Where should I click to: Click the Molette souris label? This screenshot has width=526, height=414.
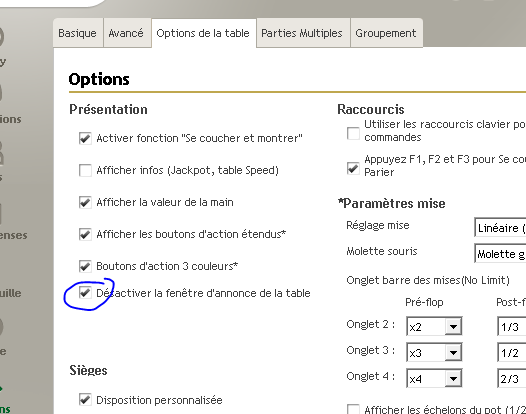pyautogui.click(x=382, y=251)
